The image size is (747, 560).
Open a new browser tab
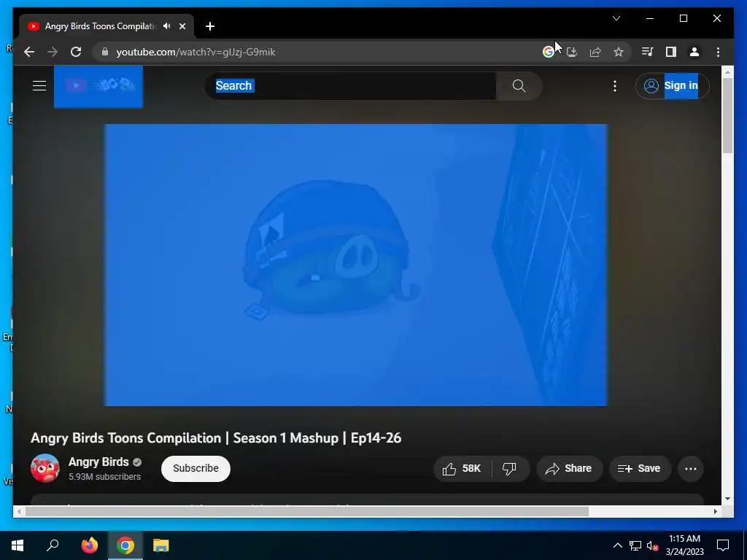coord(210,26)
